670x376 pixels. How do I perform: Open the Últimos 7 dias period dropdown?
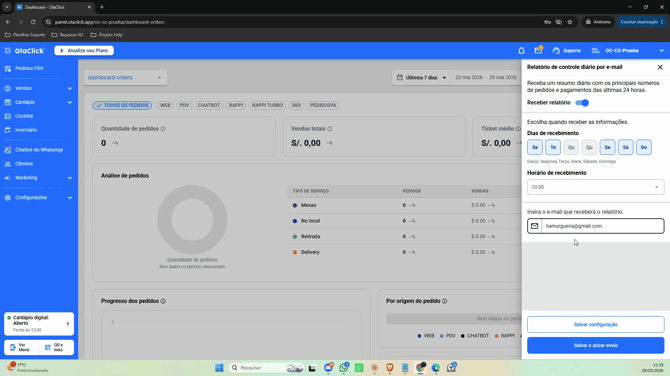422,77
